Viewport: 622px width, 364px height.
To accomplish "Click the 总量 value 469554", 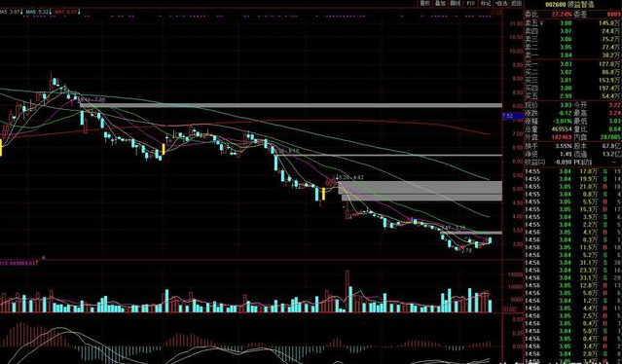I will [561, 129].
